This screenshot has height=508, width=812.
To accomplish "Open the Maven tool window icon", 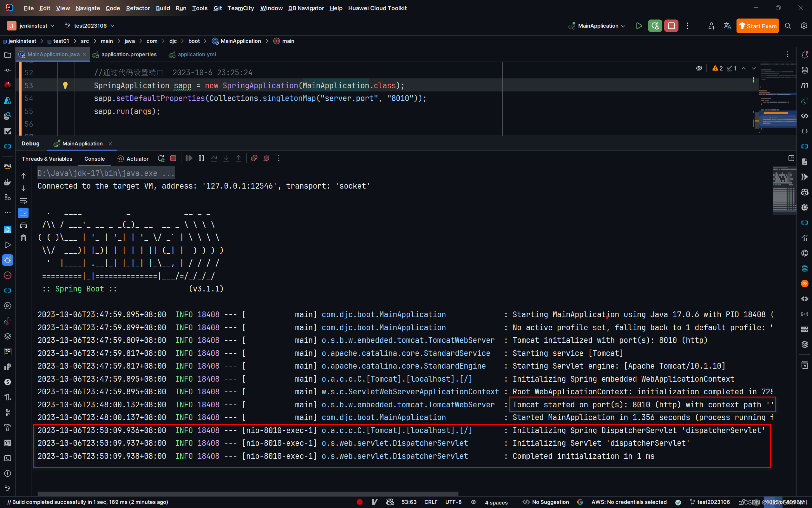I will pos(805,85).
